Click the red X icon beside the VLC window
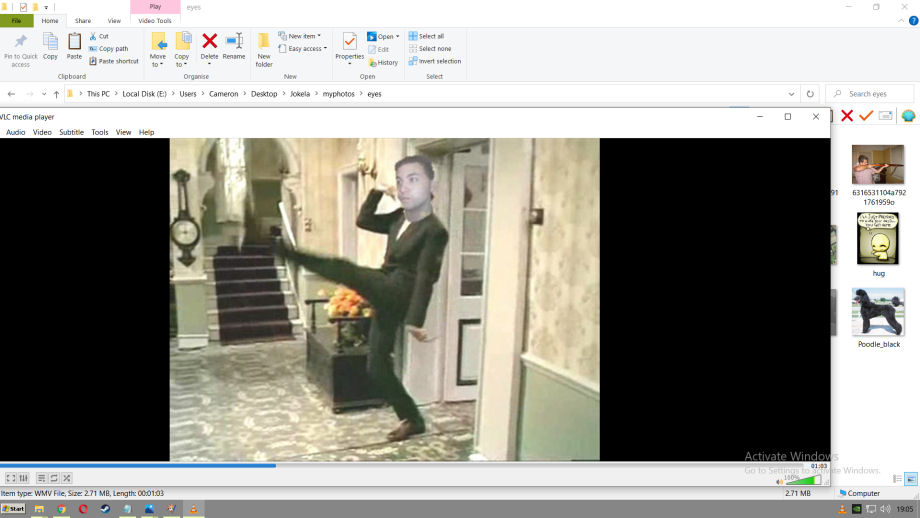 [x=847, y=116]
